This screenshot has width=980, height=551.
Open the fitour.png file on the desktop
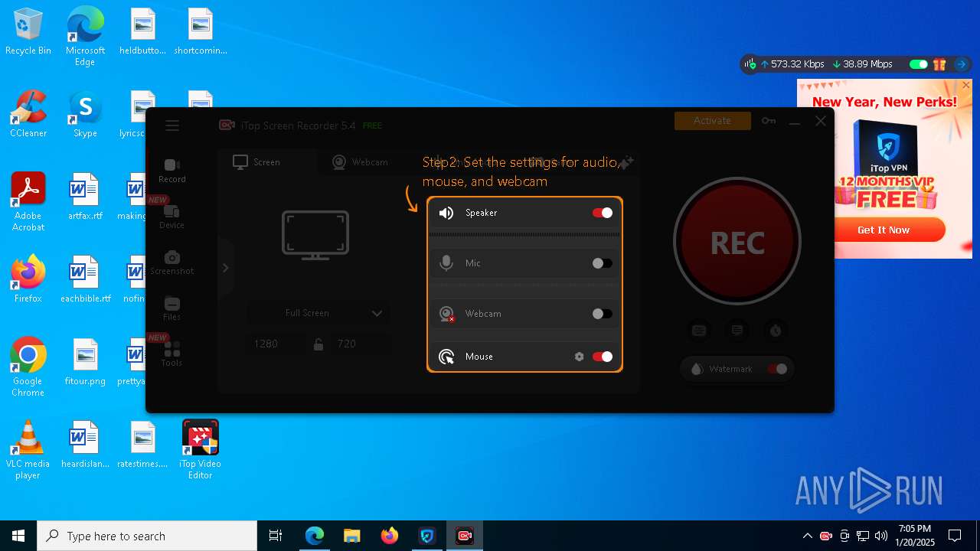[85, 361]
